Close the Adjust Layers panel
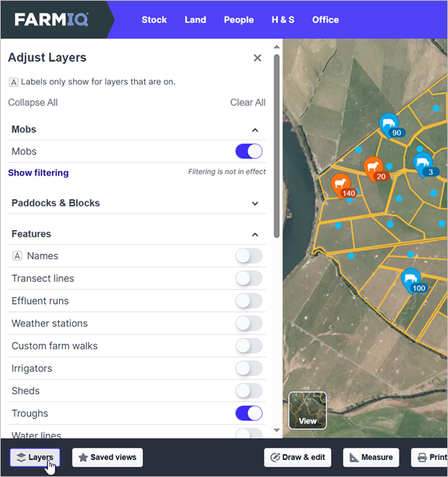448x477 pixels. (x=258, y=57)
